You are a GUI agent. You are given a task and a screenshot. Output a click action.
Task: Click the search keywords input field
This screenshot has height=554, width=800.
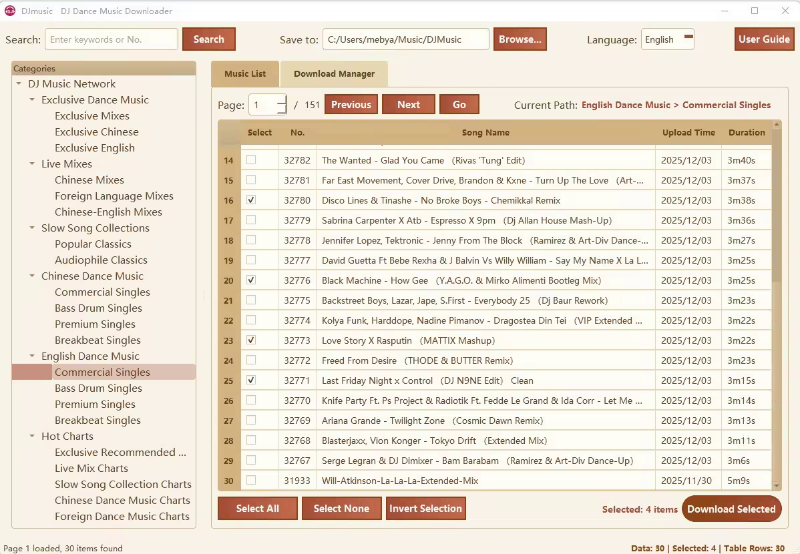pos(111,40)
